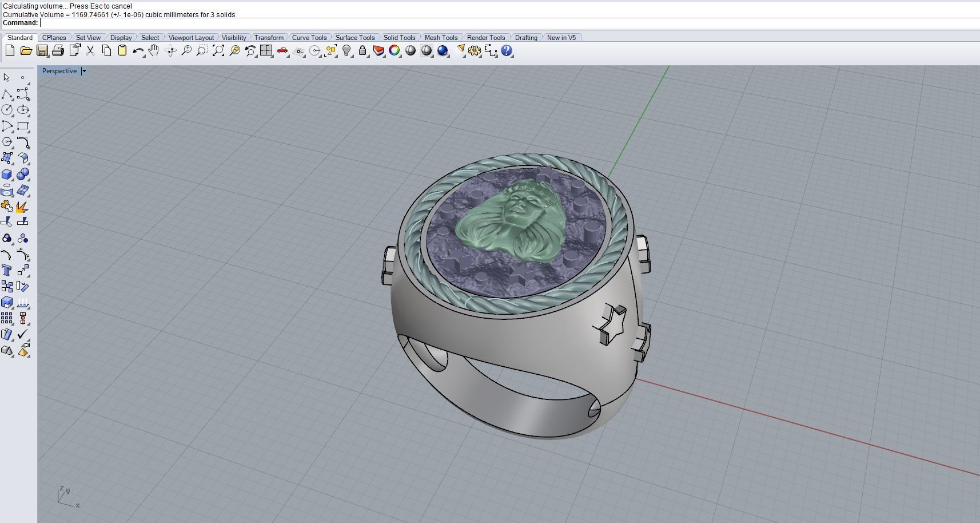Image resolution: width=980 pixels, height=523 pixels.
Task: Switch to the CPlanes tab
Action: (x=54, y=38)
